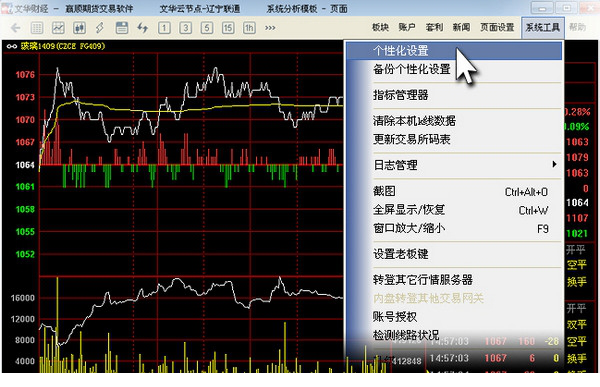Open the 板块 menu
Screen dimensions: 600x387
tap(380, 27)
